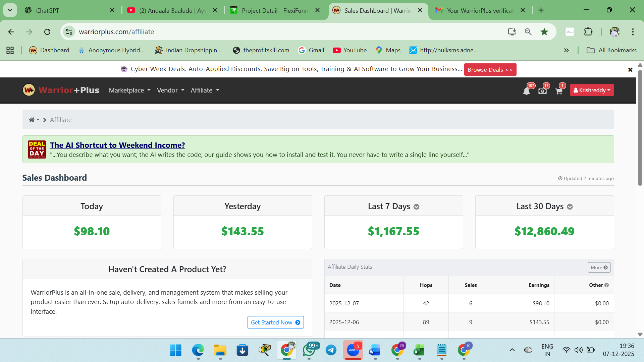Open The AI Shortcut to Weekend Income link
This screenshot has width=644, height=362.
click(x=117, y=145)
